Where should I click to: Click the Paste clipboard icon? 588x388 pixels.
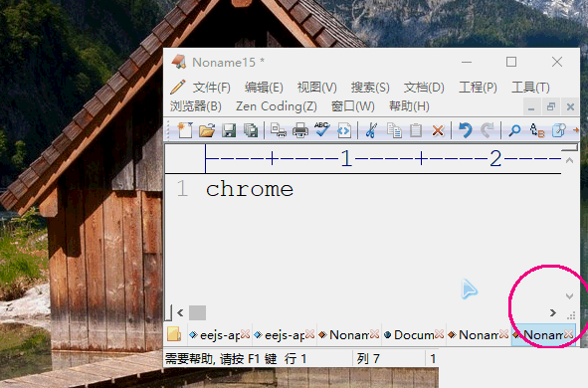(416, 130)
